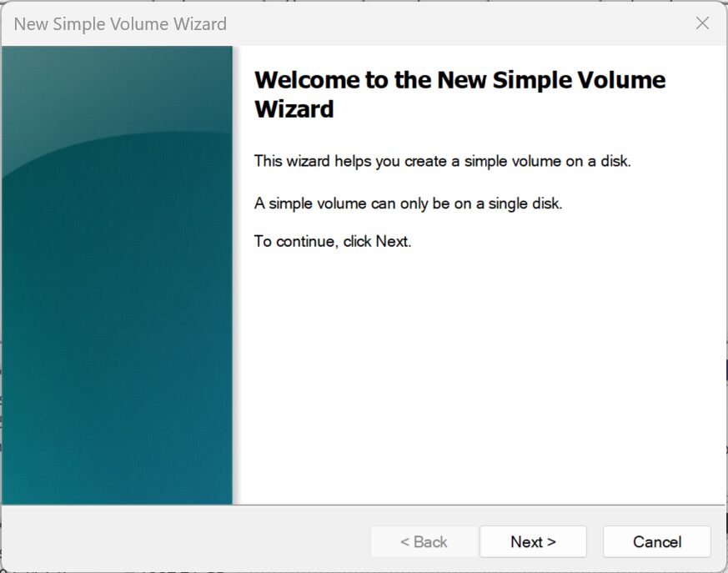Click the greyed-out < Back button
This screenshot has width=728, height=573.
424,541
